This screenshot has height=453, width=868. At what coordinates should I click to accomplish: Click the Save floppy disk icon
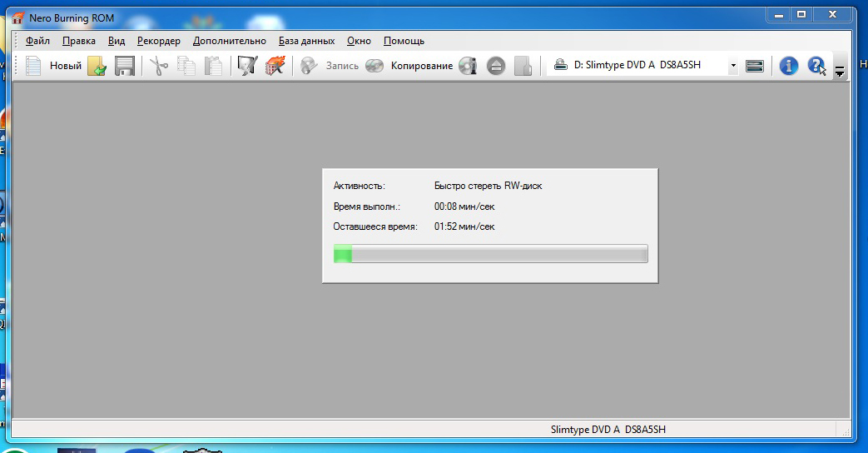125,66
